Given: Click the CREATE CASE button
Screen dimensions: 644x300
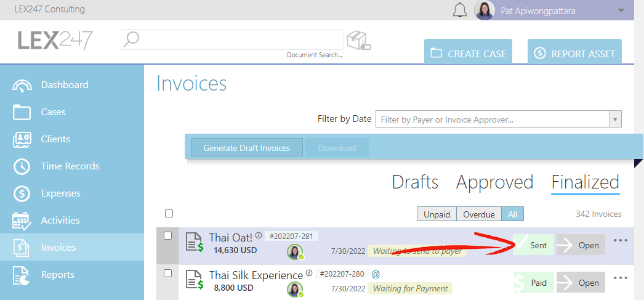Looking at the screenshot, I should tap(468, 52).
